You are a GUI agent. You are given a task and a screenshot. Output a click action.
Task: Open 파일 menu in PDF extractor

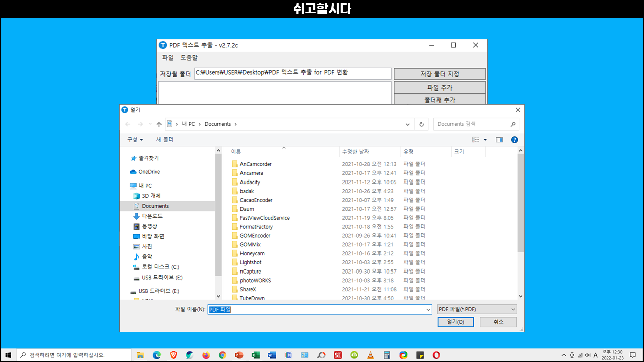pyautogui.click(x=168, y=58)
